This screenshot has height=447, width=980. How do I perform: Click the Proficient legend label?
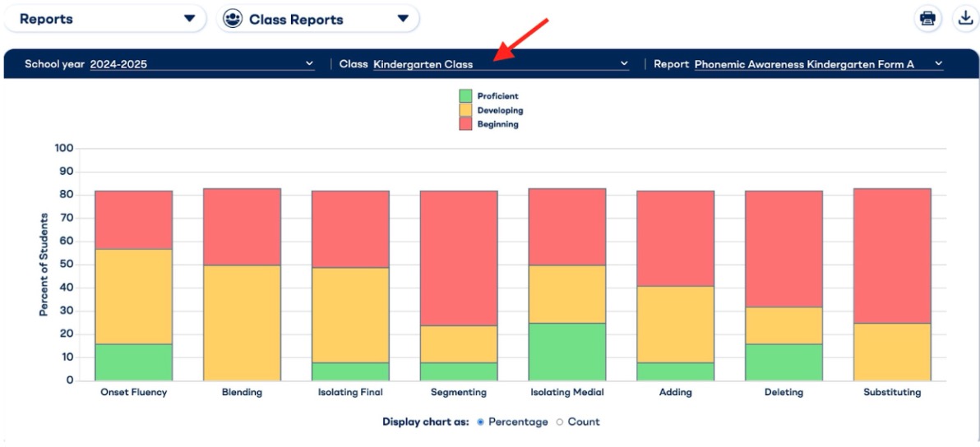(498, 96)
